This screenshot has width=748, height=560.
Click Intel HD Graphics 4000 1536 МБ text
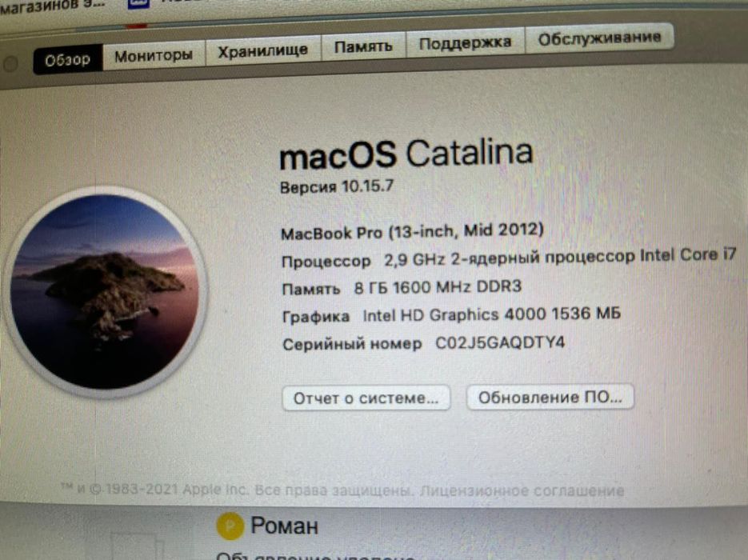click(491, 314)
